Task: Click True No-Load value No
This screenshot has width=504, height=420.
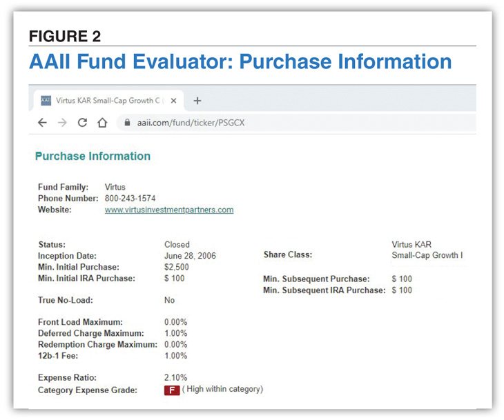Action: coord(169,300)
